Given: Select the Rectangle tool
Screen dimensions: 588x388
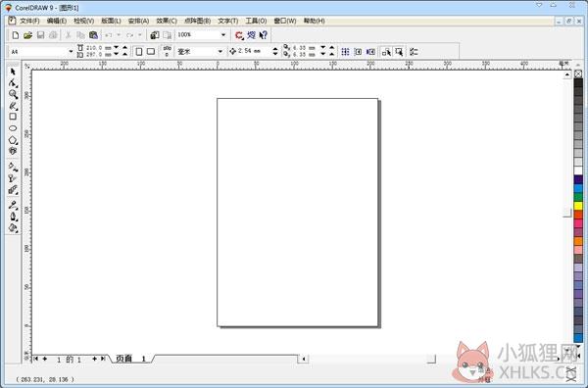Looking at the screenshot, I should point(13,117).
